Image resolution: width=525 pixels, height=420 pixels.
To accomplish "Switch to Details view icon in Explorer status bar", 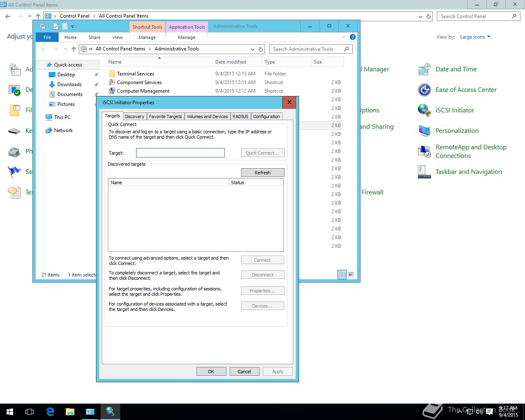I will [x=342, y=274].
